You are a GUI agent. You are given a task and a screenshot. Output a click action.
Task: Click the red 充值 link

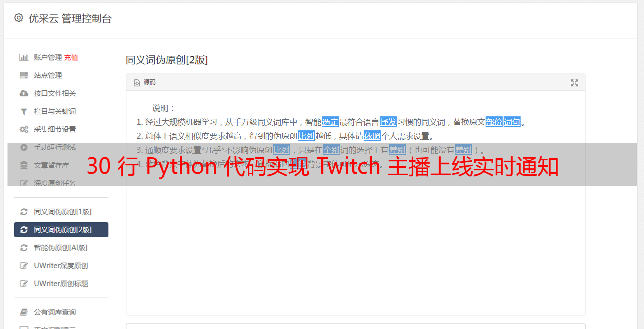pos(71,57)
